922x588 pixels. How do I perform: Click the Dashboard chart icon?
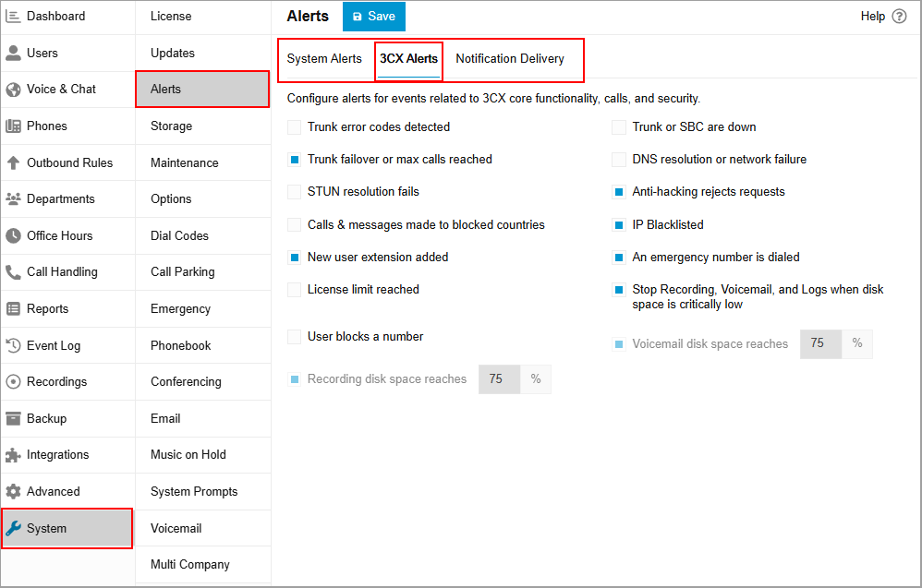point(13,17)
